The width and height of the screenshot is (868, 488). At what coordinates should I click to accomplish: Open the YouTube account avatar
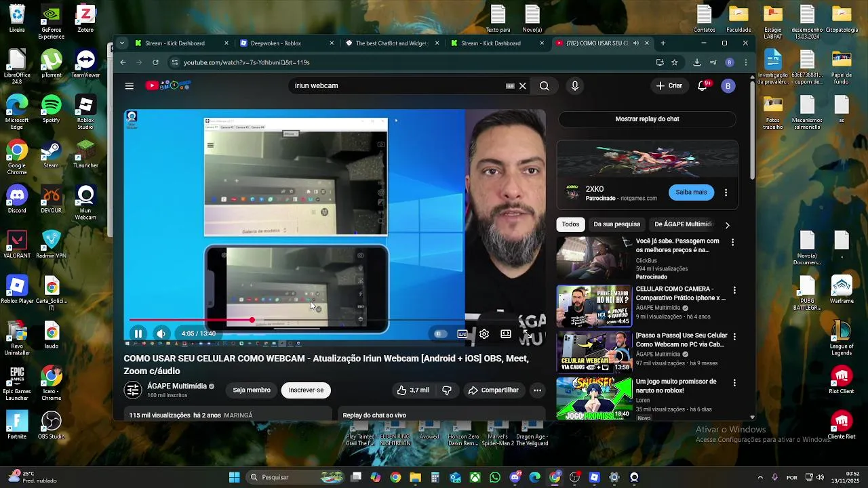pyautogui.click(x=728, y=85)
